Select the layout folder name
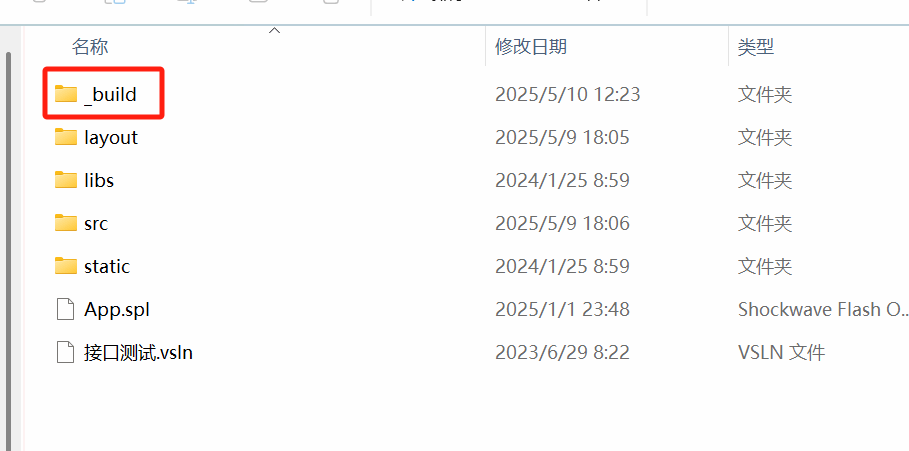This screenshot has height=451, width=909. tap(111, 137)
